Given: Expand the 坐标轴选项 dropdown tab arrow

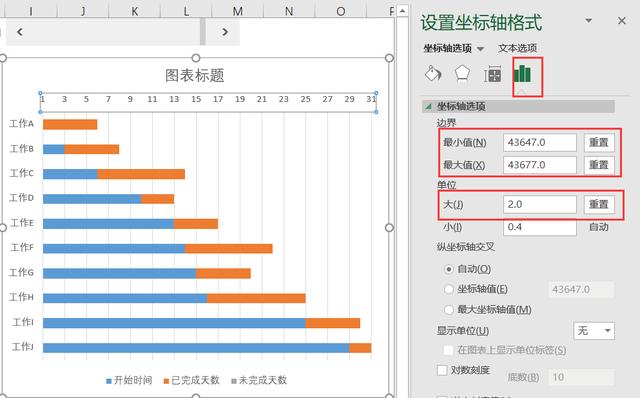Looking at the screenshot, I should tap(481, 49).
